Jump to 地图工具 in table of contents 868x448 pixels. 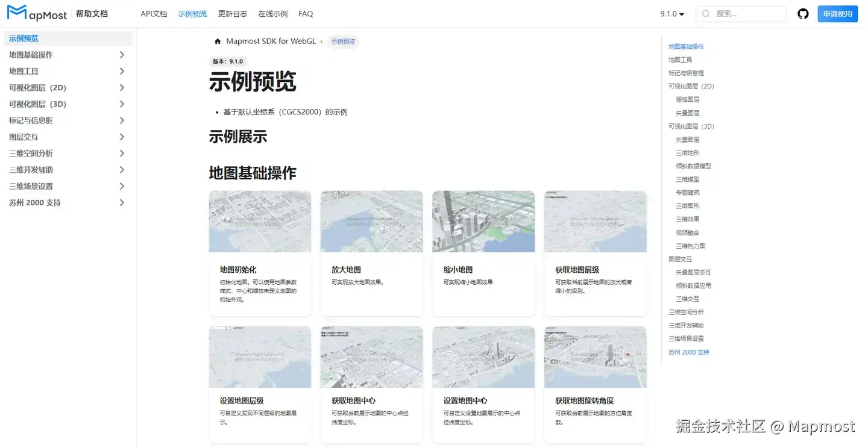pyautogui.click(x=680, y=60)
